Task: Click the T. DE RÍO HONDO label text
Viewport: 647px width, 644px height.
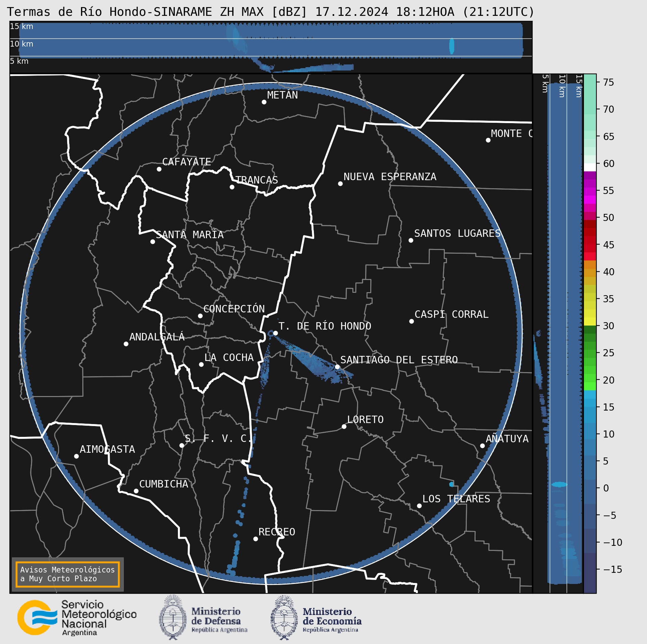Action: 325,326
